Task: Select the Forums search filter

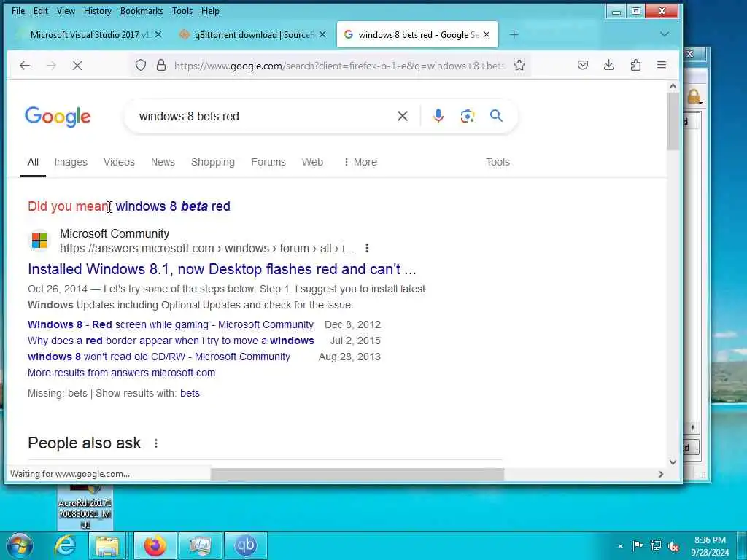Action: 268,162
